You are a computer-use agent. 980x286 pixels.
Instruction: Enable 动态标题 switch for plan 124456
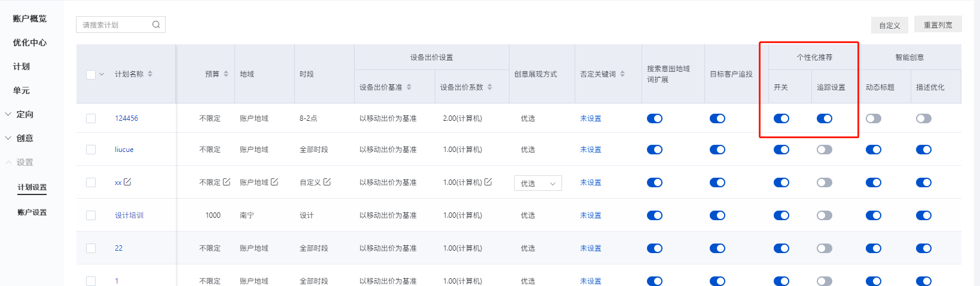(874, 118)
